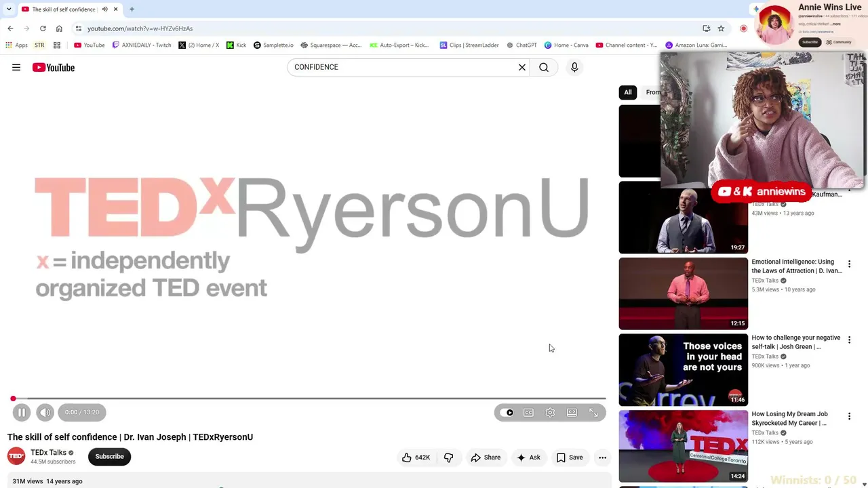
Task: Click the address bar URL
Action: coord(140,28)
